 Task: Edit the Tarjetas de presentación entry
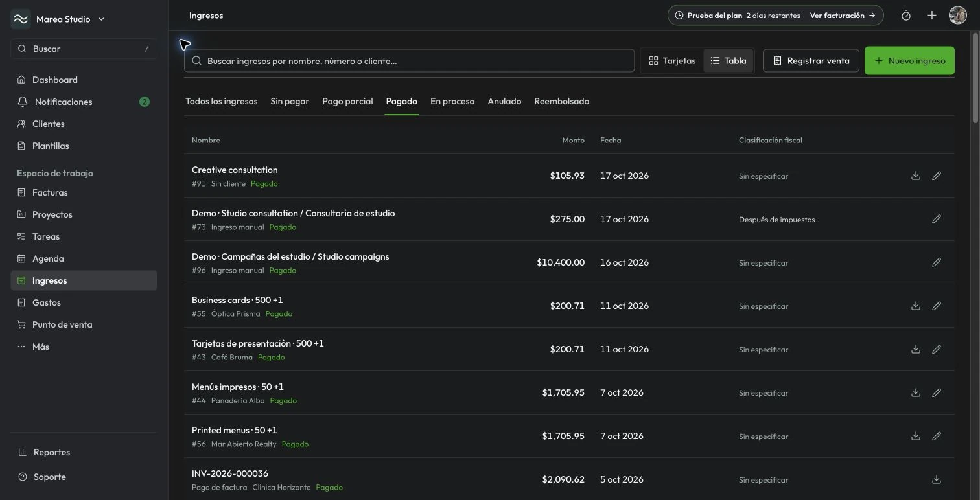937,349
